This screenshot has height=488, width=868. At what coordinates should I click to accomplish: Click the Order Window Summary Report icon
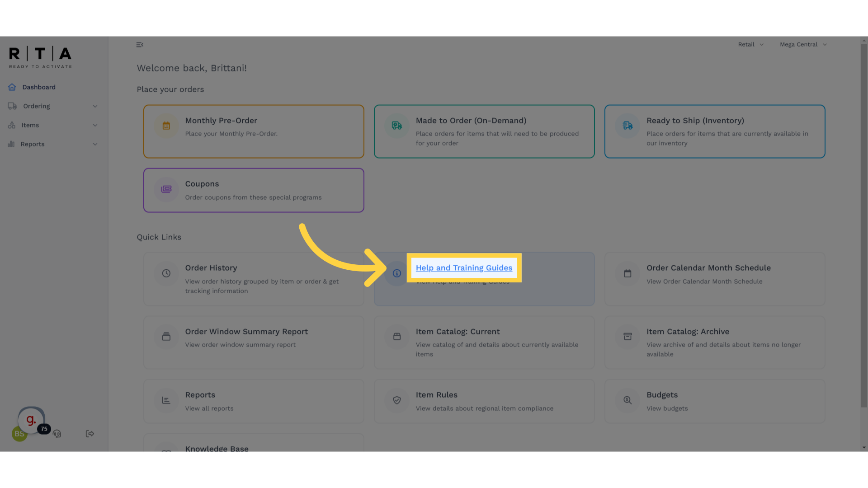[166, 337]
